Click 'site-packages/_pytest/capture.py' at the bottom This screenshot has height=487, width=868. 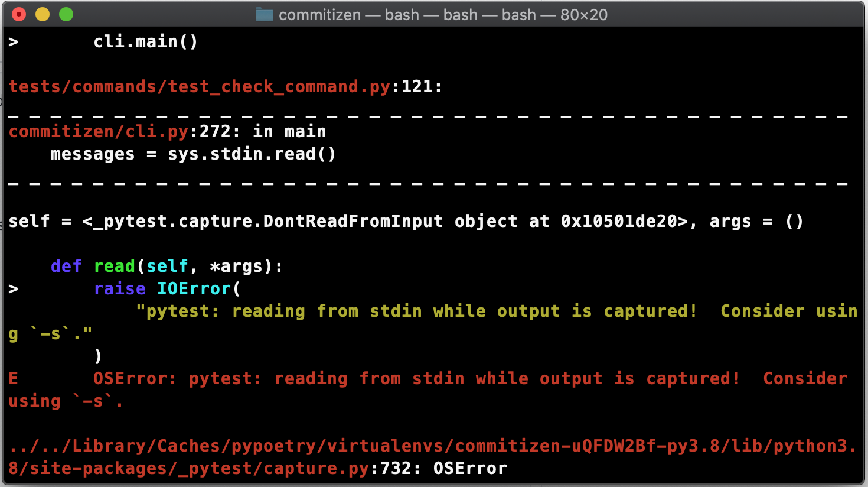pyautogui.click(x=200, y=469)
